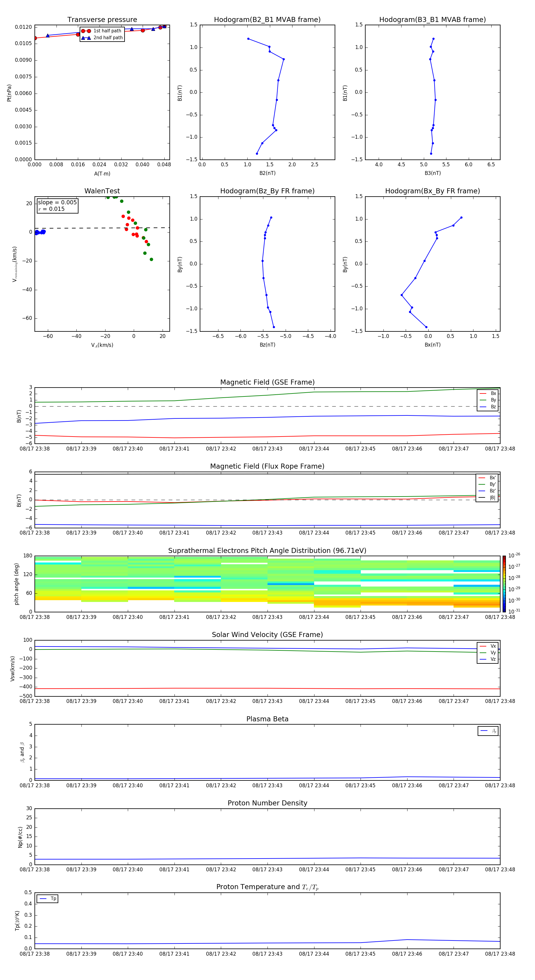
Task: Click the "Vsw(km/s)" y-axis label
Action: point(12,668)
